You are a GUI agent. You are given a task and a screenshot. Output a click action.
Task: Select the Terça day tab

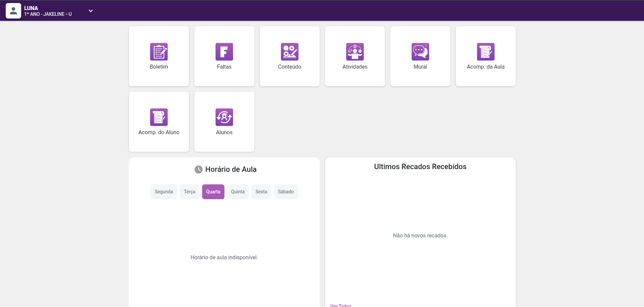point(189,192)
